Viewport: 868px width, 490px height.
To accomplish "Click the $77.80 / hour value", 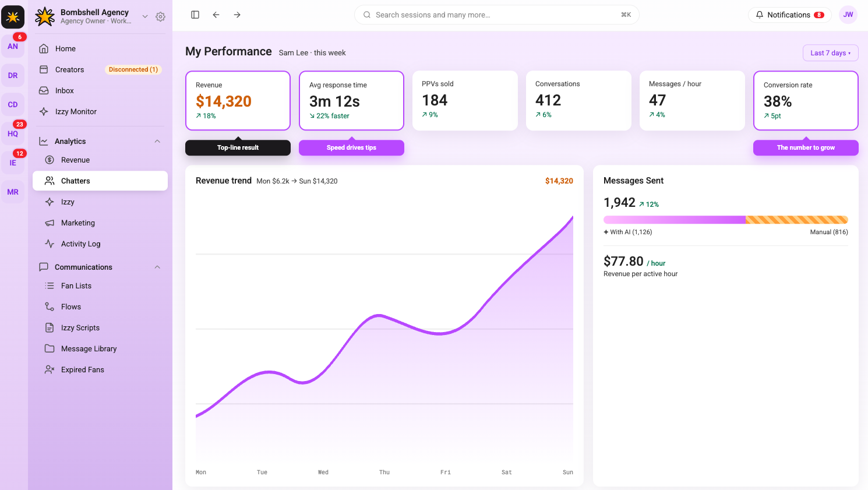I will click(634, 262).
